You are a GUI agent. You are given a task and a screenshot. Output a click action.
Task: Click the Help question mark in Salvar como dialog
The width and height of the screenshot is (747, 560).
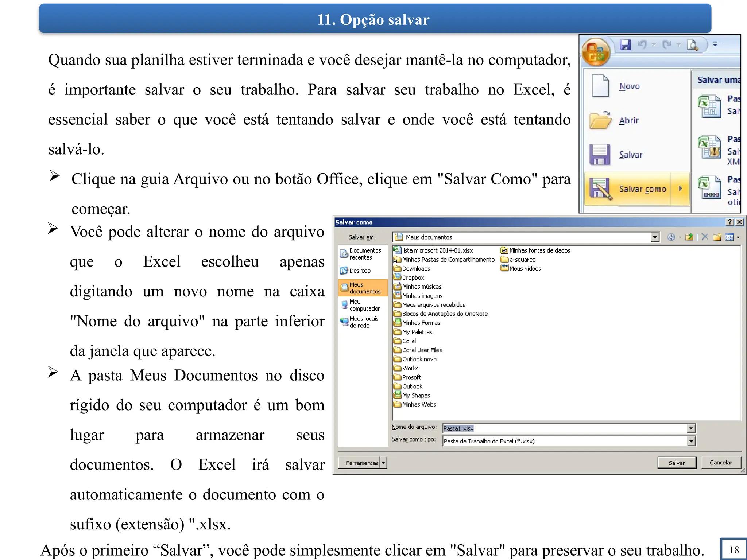coord(730,222)
